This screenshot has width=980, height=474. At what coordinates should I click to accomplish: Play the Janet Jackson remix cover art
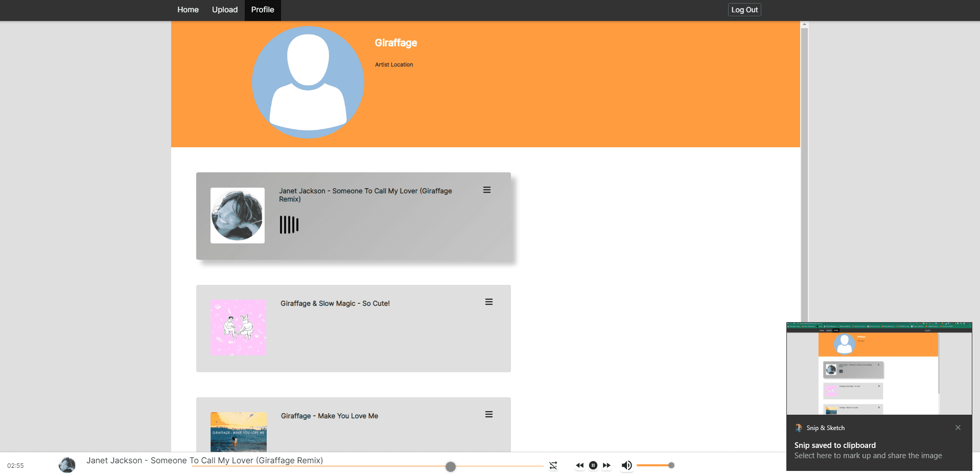238,215
